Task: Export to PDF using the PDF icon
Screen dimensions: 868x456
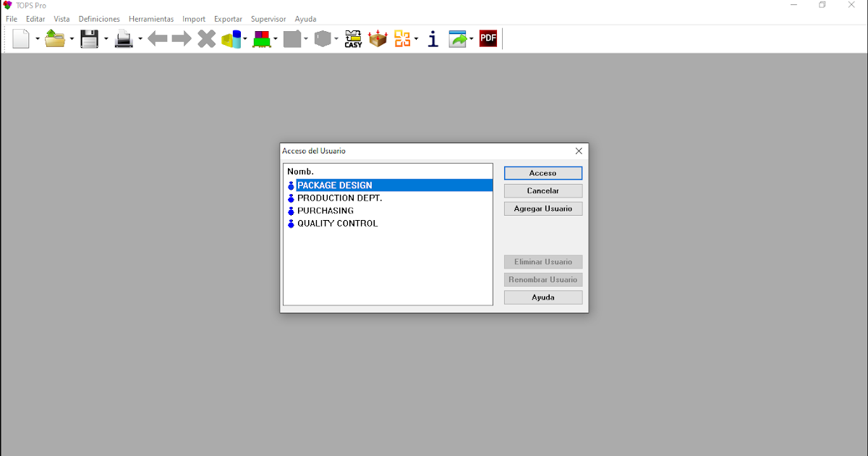Action: click(488, 38)
